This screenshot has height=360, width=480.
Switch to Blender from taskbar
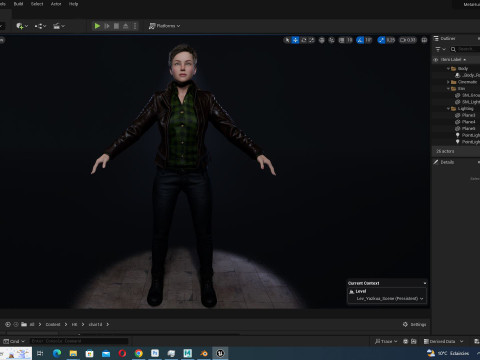coord(204,353)
